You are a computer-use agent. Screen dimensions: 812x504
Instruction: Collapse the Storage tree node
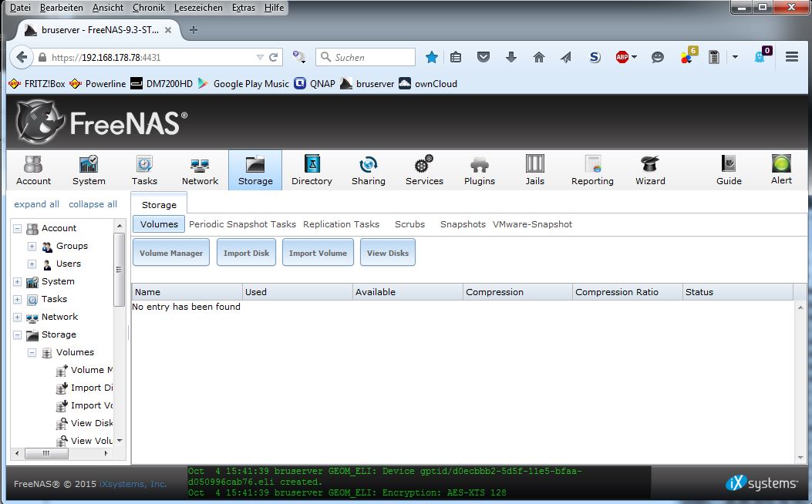click(x=17, y=334)
